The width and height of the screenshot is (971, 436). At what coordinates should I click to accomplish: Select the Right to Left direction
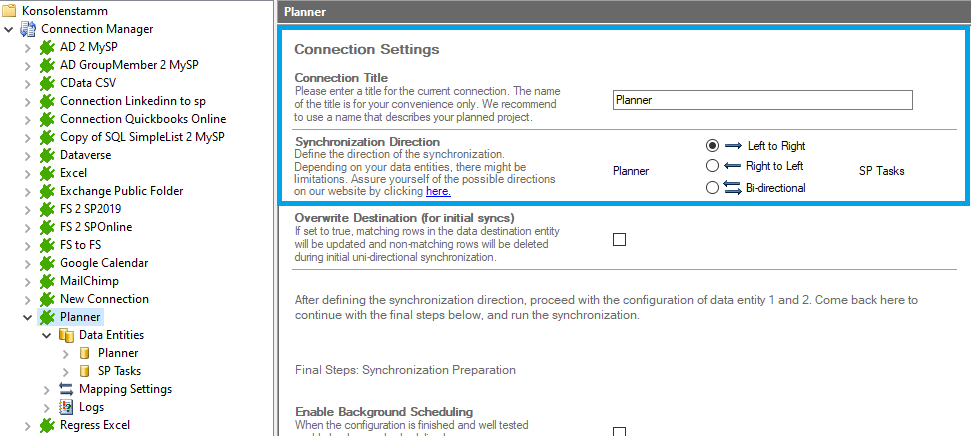coord(712,166)
